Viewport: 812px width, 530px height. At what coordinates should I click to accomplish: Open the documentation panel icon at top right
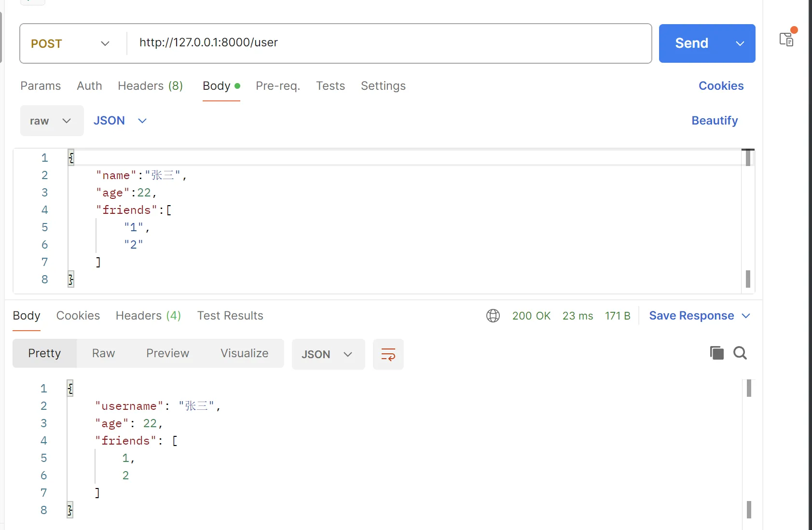[x=787, y=38]
